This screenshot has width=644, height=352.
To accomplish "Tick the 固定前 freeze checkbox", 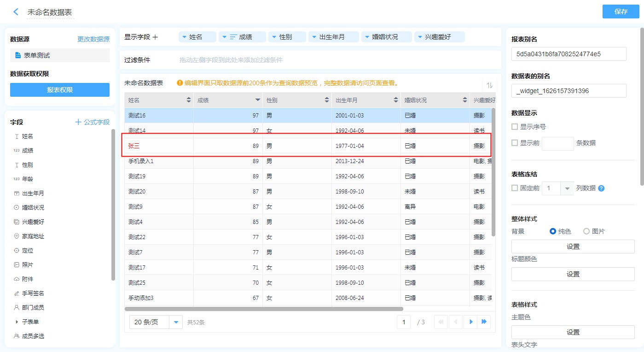I will click(515, 188).
